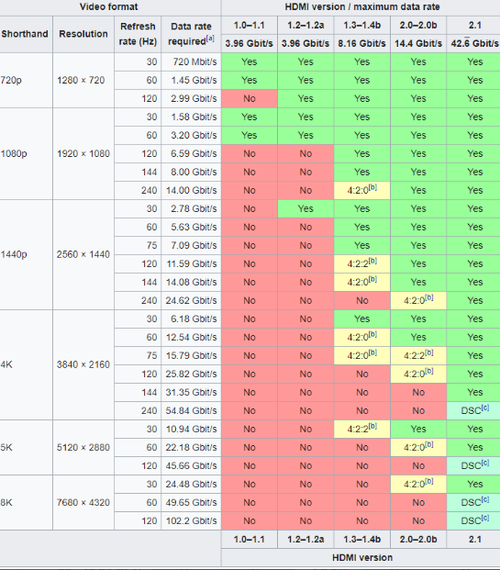This screenshot has height=570, width=500.
Task: Open footnote [c] in 8K 120 Hz DSC cell
Action: 485,518
